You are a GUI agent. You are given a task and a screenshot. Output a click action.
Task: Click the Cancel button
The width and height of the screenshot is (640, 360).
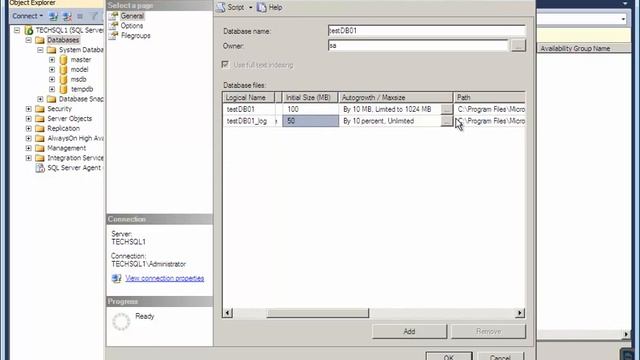click(500, 356)
